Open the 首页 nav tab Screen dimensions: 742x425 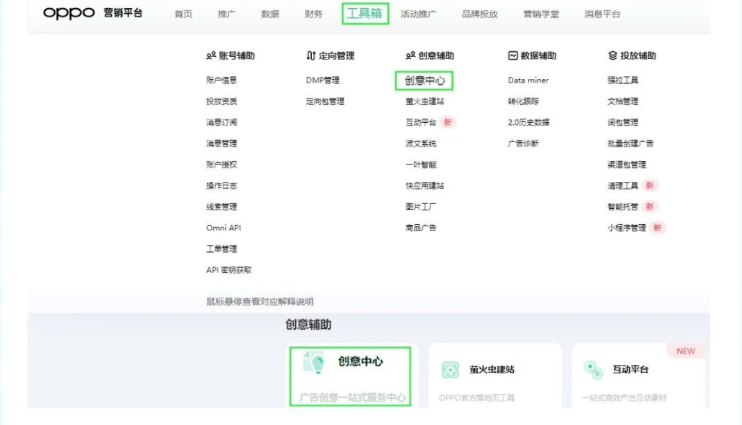click(183, 14)
